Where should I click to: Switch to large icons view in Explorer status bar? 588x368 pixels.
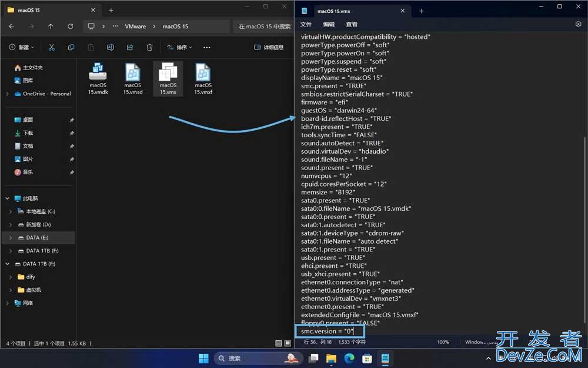point(288,343)
